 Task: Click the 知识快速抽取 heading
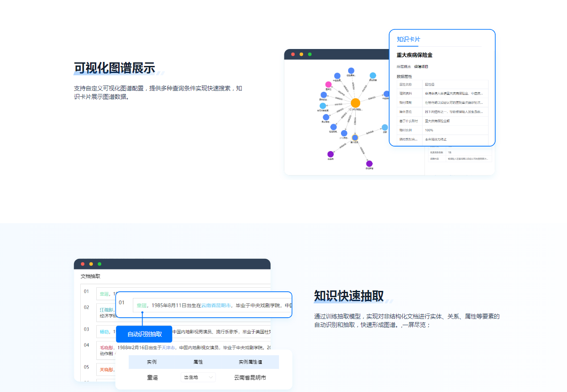[349, 296]
